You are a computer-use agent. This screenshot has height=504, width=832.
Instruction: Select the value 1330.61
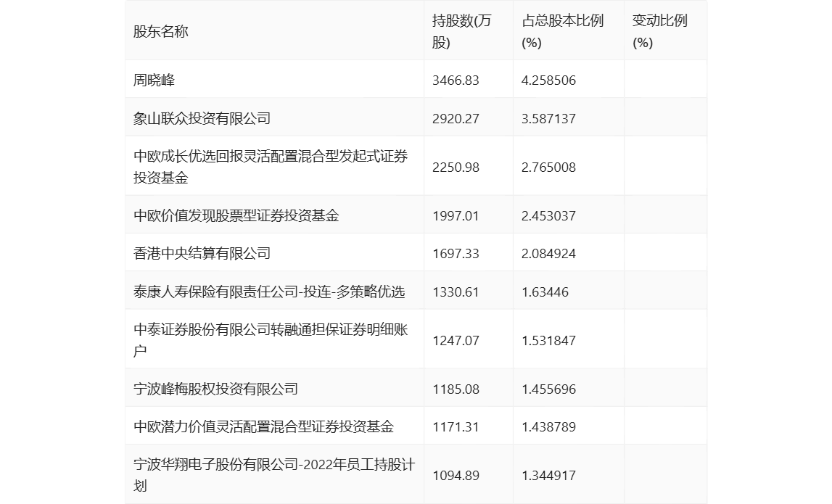tap(456, 292)
